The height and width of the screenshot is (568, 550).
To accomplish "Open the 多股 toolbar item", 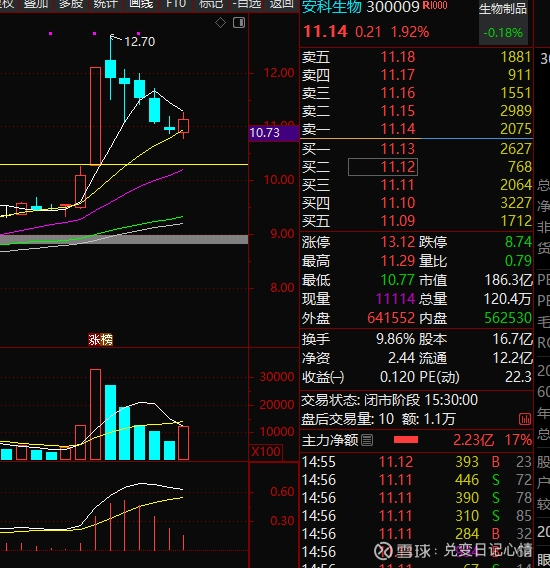I will pyautogui.click(x=71, y=4).
